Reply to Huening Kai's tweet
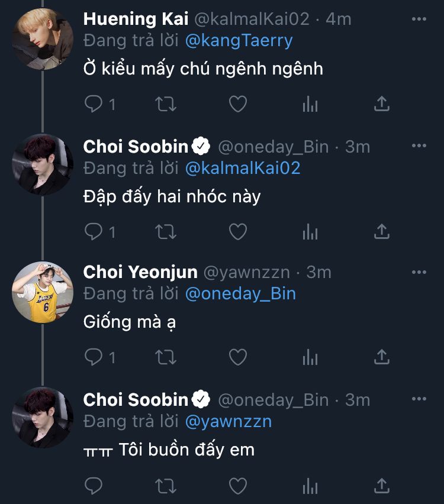Screen dimensions: 444x504 pyautogui.click(x=94, y=105)
